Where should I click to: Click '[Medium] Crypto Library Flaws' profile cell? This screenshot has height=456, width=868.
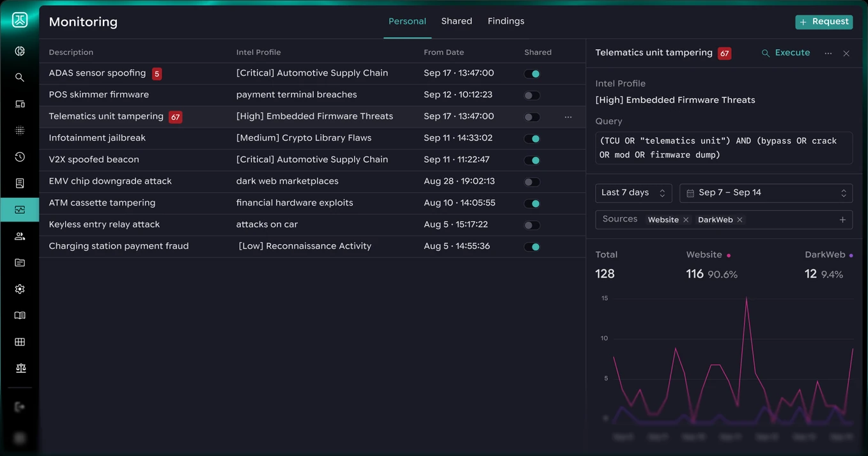304,138
